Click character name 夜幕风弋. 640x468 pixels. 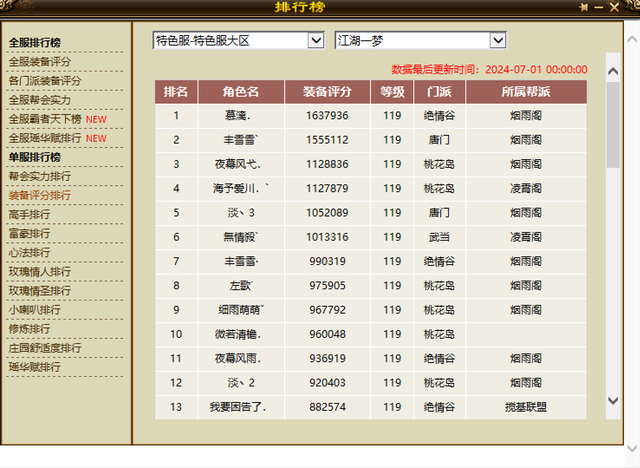pyautogui.click(x=238, y=164)
